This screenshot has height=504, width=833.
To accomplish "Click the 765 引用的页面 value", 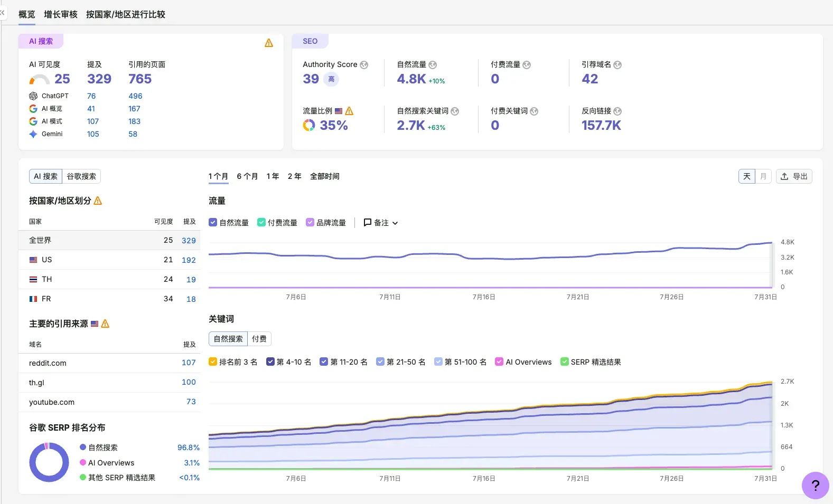I will tap(140, 79).
